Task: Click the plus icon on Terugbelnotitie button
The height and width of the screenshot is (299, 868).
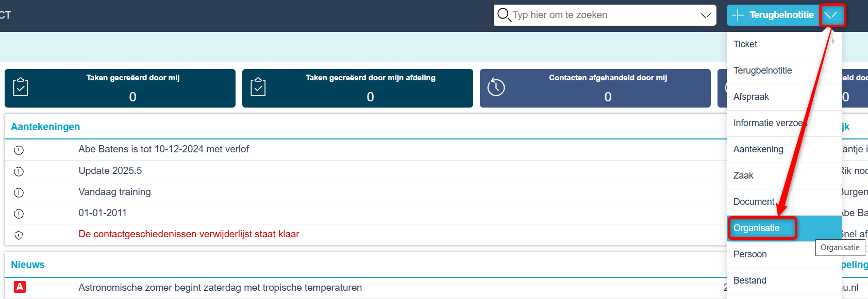Action: pos(738,15)
